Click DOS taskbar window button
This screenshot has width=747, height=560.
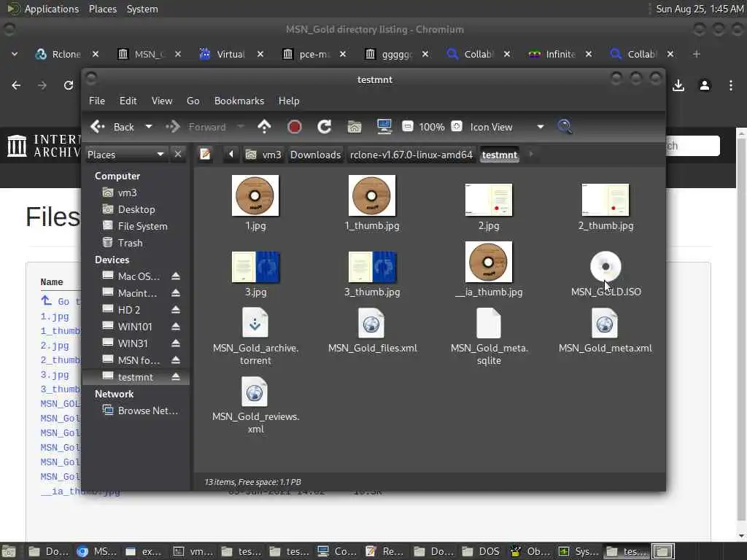pos(481,551)
